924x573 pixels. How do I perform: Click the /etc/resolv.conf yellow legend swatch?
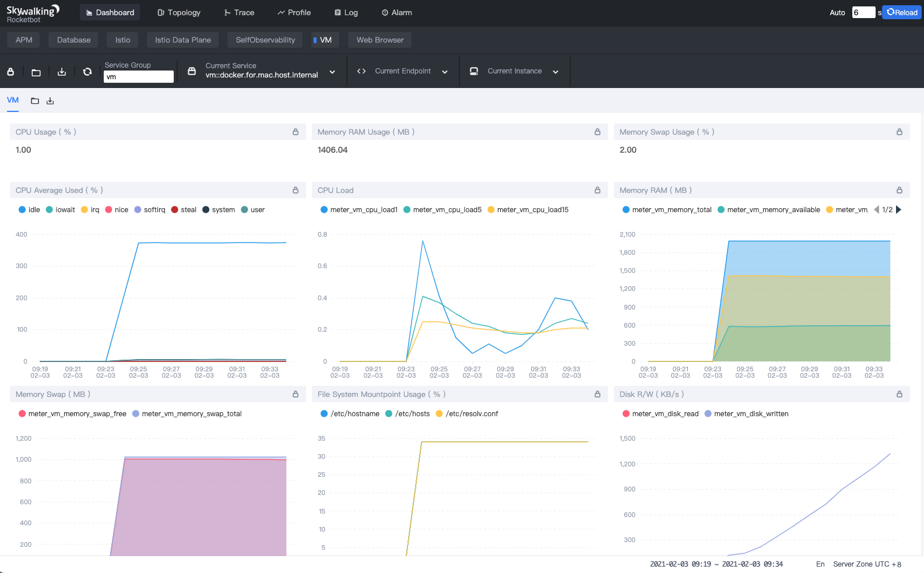(x=440, y=414)
